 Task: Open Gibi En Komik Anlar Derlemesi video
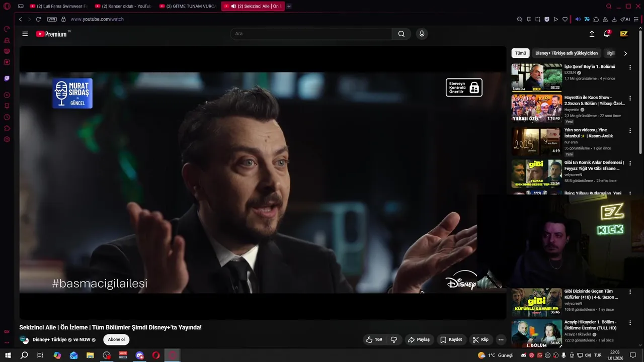[x=537, y=173]
